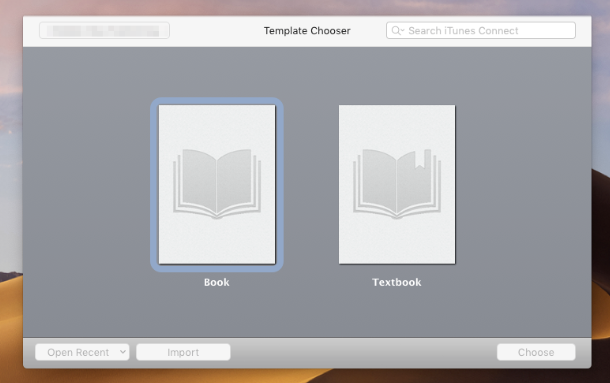Screen dimensions: 610x383
Task: Click the open book icon on Book template
Action: point(217,183)
